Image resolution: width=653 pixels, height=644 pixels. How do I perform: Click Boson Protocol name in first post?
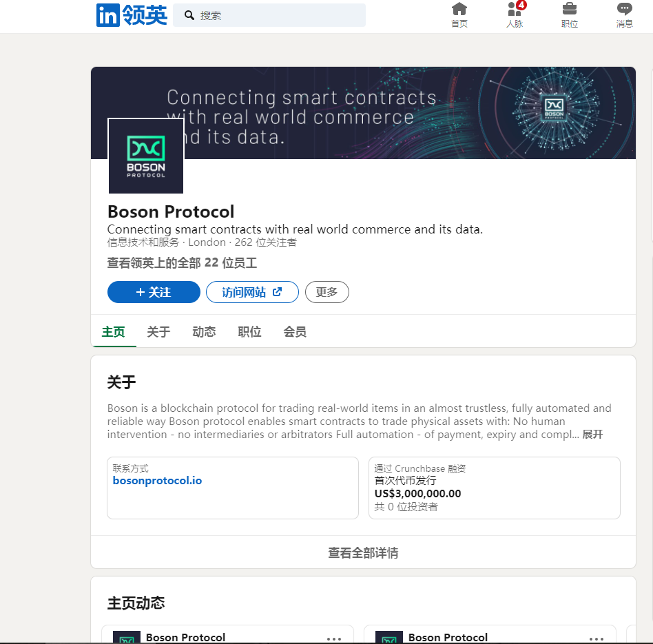coord(185,637)
